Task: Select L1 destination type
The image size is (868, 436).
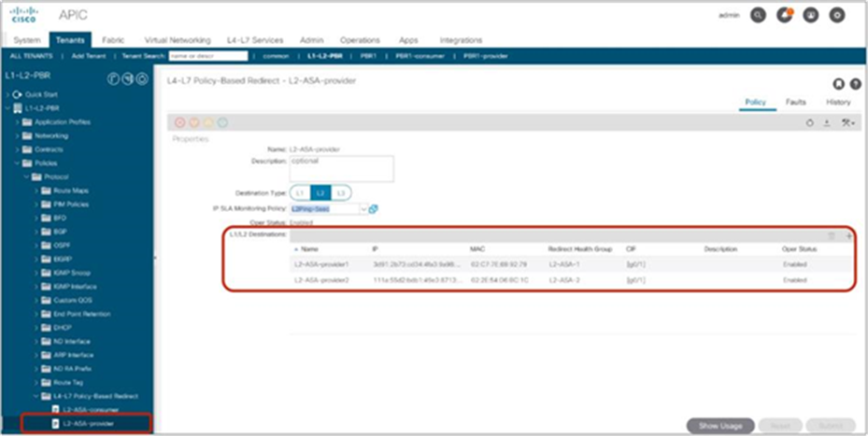Action: 300,193
